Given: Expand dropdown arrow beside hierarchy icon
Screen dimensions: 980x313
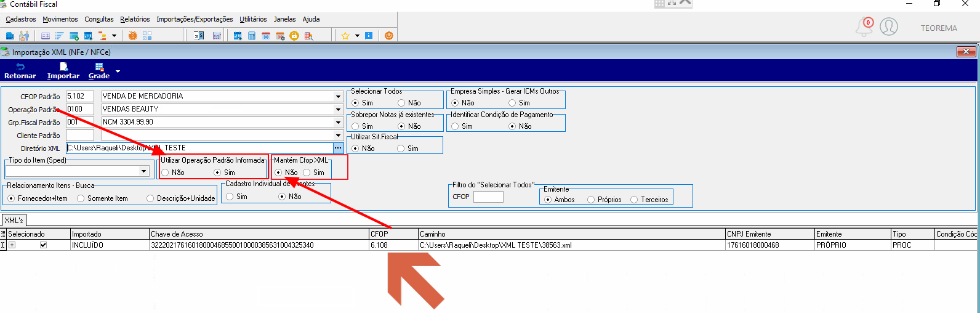Looking at the screenshot, I should 114,36.
